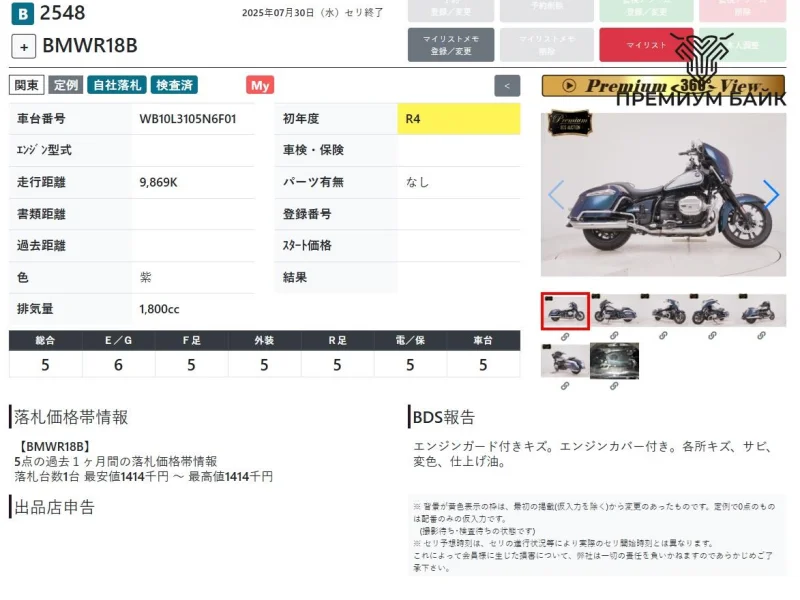Click the next image arrow on bike photo
The image size is (800, 600).
point(770,194)
